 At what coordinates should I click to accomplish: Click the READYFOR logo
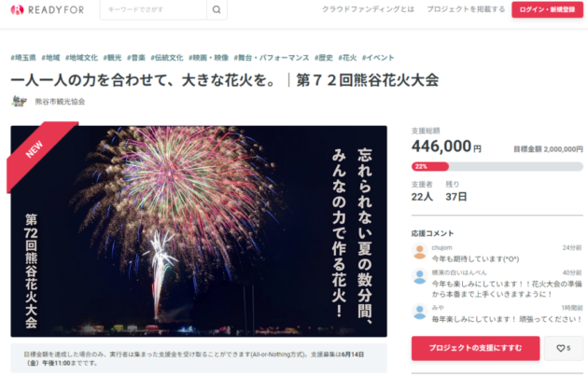pos(48,9)
